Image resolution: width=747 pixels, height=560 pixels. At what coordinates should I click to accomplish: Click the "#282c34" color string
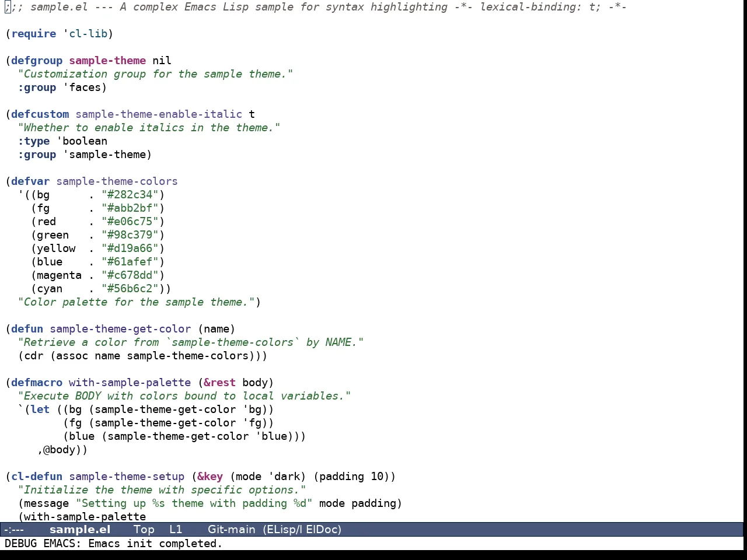click(x=130, y=195)
